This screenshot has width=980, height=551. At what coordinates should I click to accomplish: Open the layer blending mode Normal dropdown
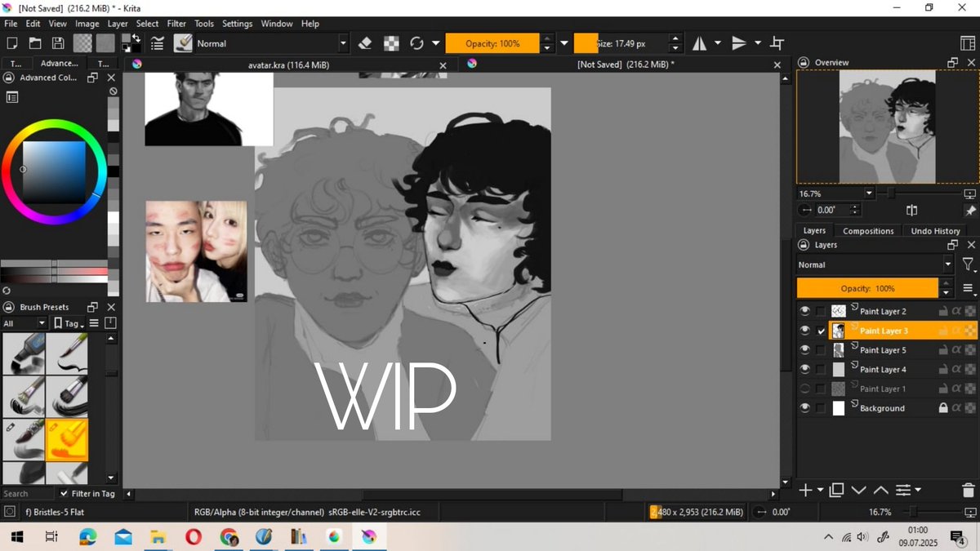875,264
